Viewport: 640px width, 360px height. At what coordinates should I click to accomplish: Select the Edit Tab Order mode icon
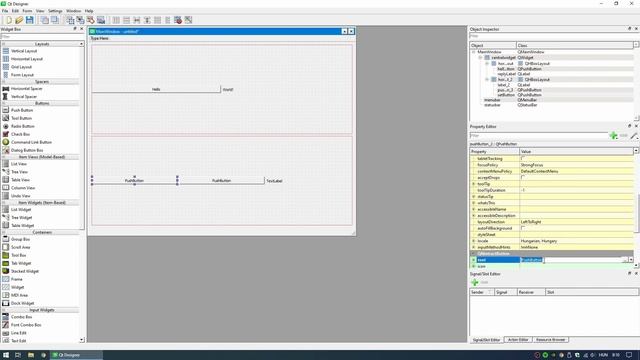[101, 20]
